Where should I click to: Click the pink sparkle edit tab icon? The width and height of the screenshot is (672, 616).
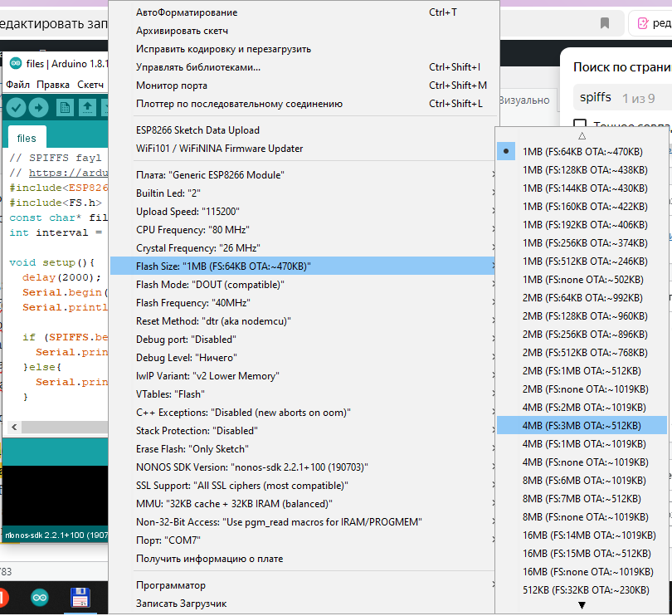[x=643, y=23]
